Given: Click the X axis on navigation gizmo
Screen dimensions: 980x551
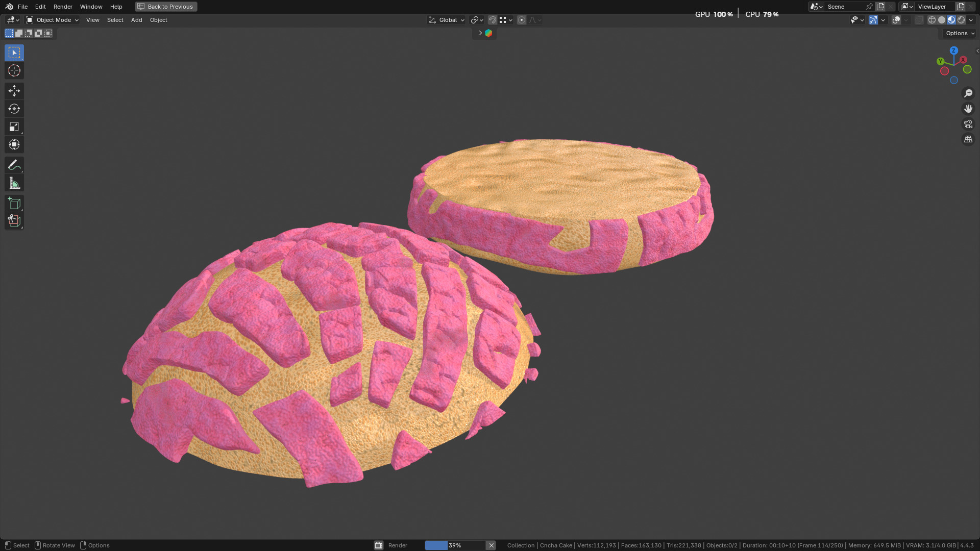Looking at the screenshot, I should click(963, 60).
